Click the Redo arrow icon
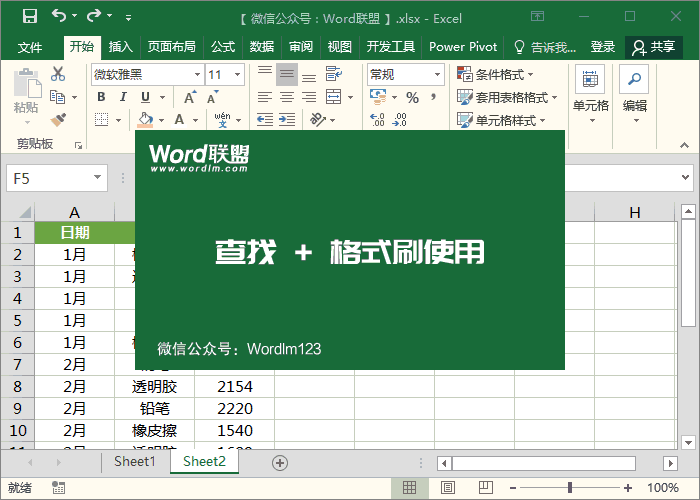 click(x=94, y=16)
